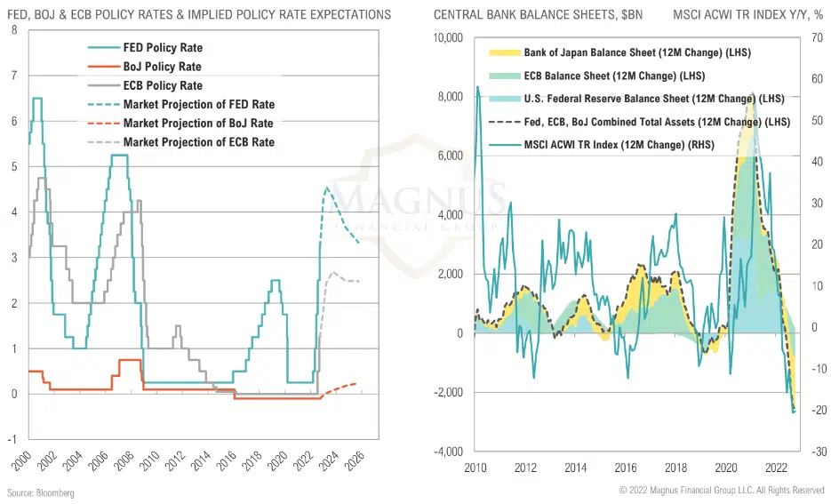Select the dashed Market Projection of FED Rate marker

click(x=102, y=105)
